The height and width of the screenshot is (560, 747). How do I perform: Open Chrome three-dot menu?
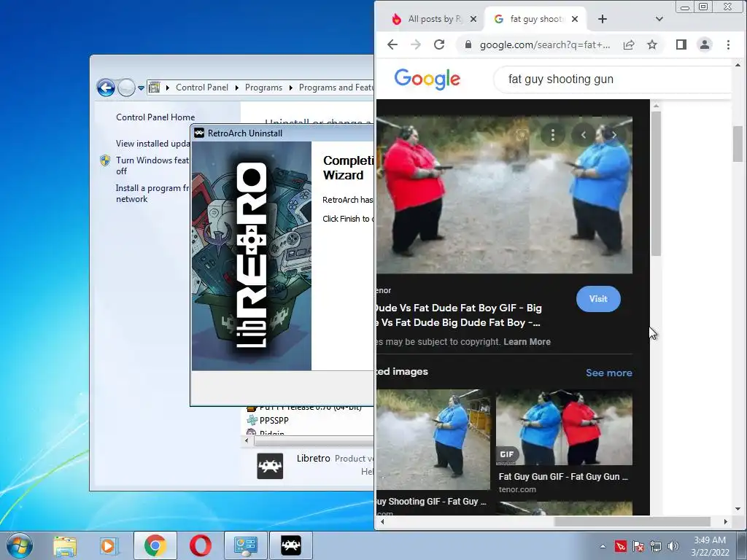tap(728, 44)
